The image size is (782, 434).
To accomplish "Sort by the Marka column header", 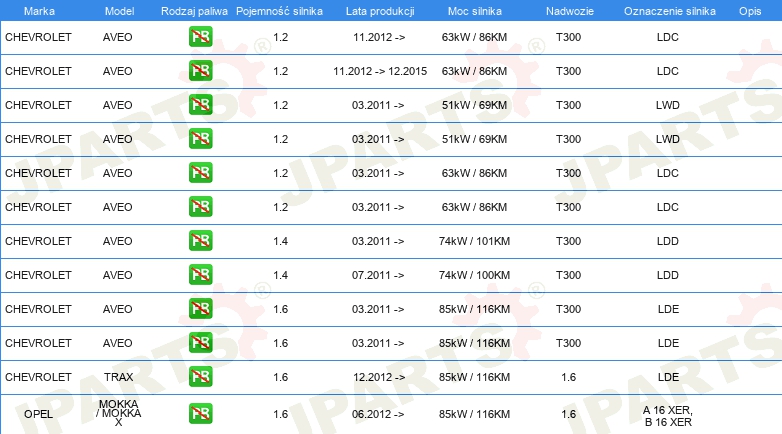I will tap(39, 11).
